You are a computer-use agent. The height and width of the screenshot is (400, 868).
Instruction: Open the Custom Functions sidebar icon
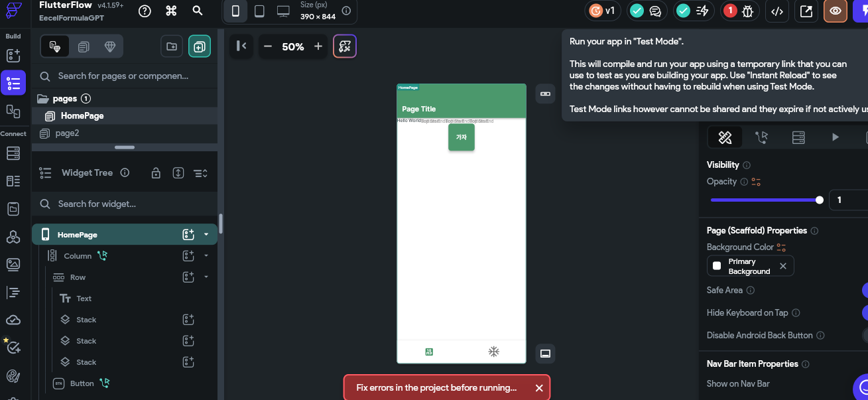13,292
